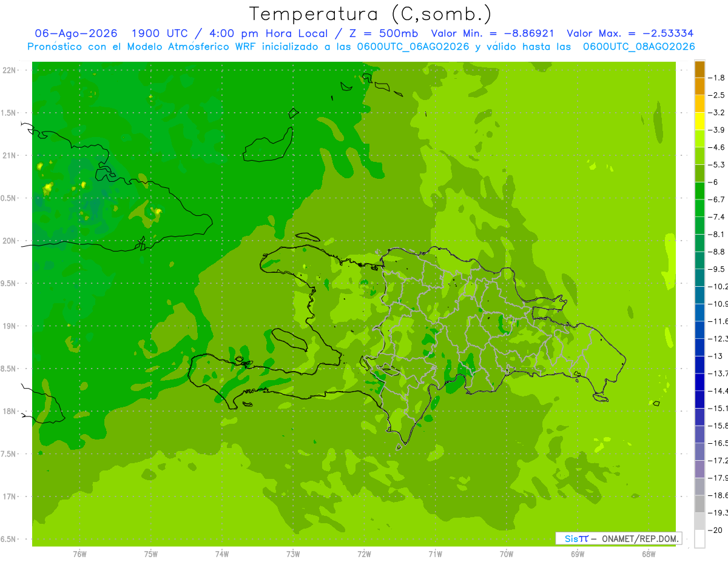Image resolution: width=728 pixels, height=562 pixels.
Task: Click the '-4.6' colorbar value
Action: pyautogui.click(x=717, y=147)
